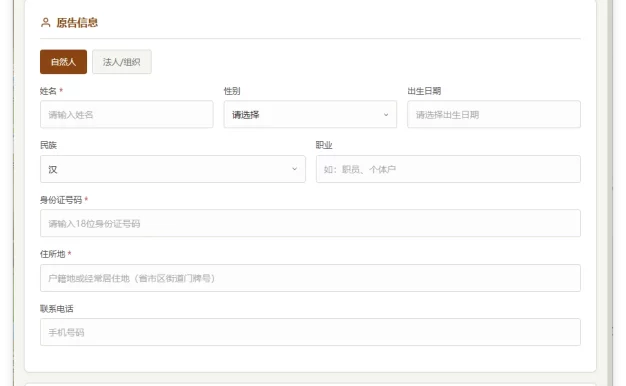626x386 pixels.
Task: Click the 身份证号码 label text
Action: pyautogui.click(x=61, y=200)
